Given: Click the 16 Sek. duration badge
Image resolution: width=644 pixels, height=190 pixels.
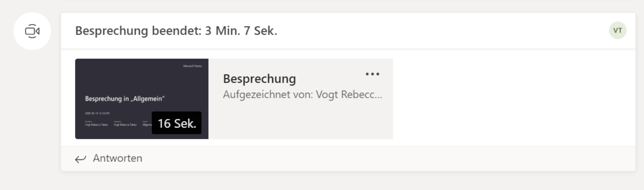Looking at the screenshot, I should tap(176, 123).
